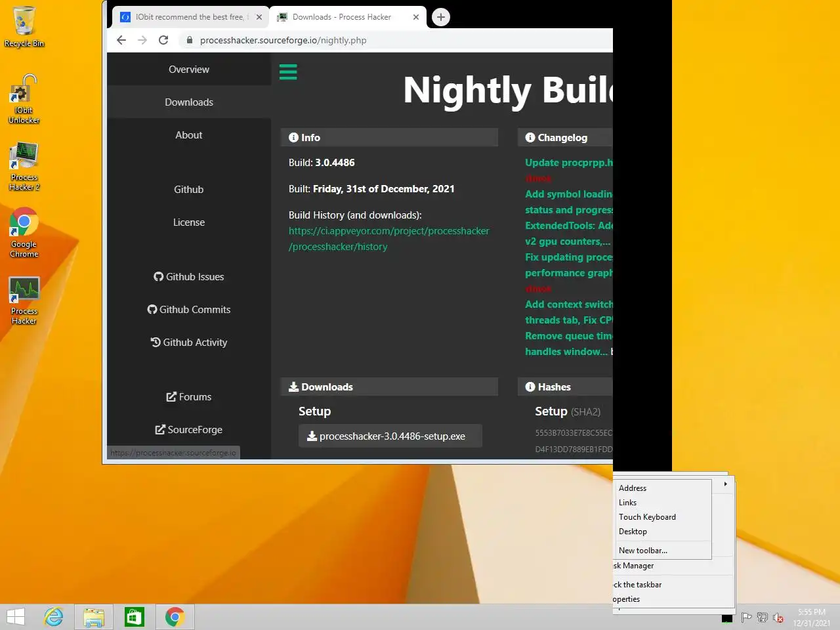Click the Remove queue time changelog entry
This screenshot has width=840, height=630.
pos(569,344)
